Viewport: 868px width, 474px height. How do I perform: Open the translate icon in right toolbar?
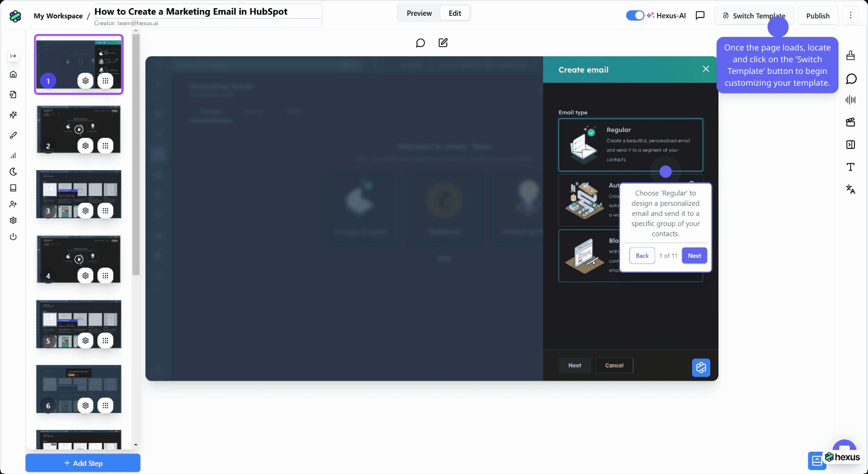point(850,189)
